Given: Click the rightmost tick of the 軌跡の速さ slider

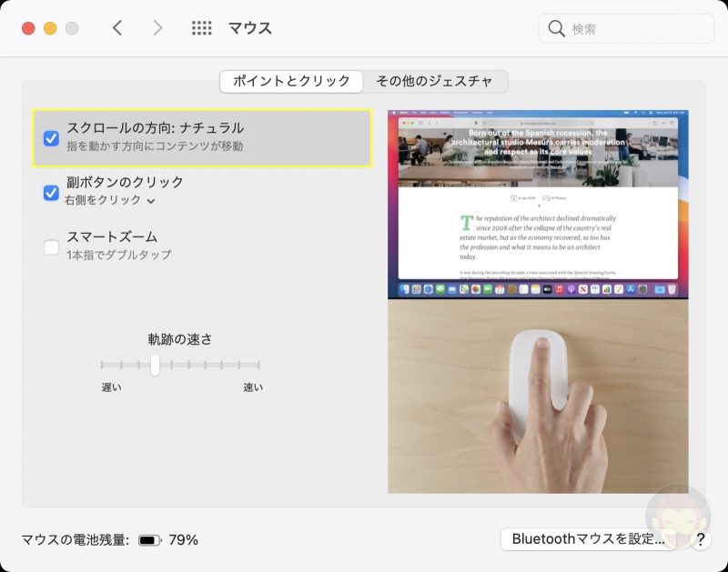Looking at the screenshot, I should (x=259, y=365).
